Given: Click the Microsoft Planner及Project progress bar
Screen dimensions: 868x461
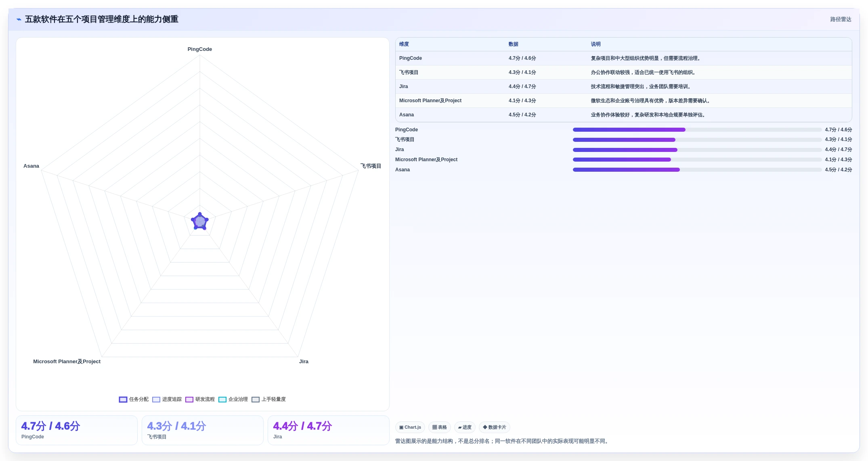Looking at the screenshot, I should [697, 160].
